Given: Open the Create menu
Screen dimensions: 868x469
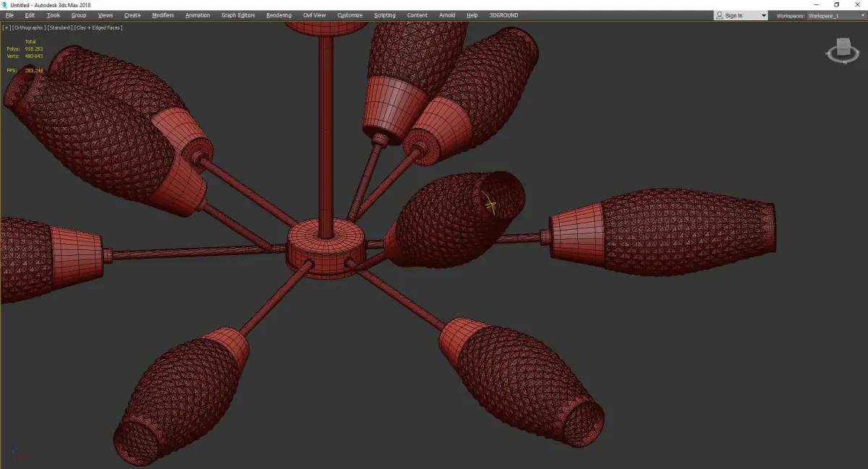Looking at the screenshot, I should click(132, 15).
